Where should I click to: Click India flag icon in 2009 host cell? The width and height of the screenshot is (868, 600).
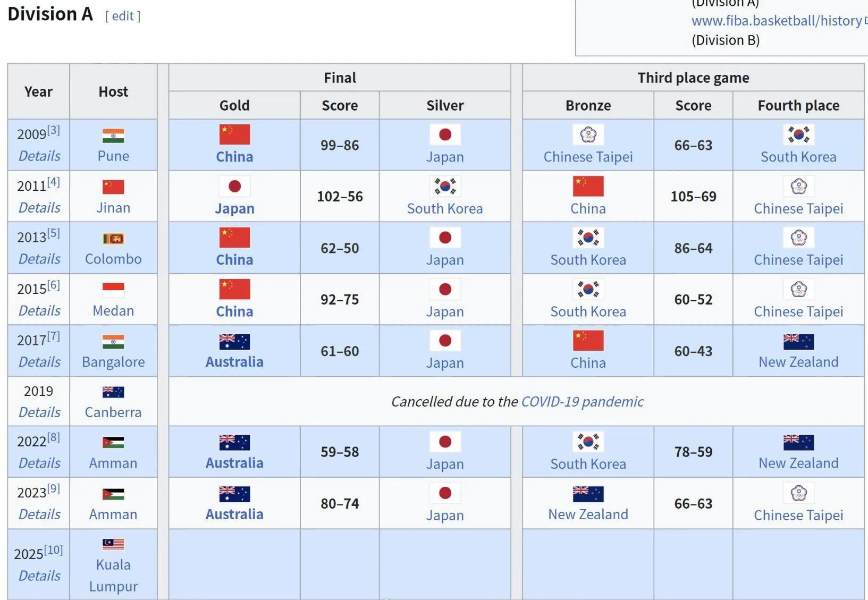point(113,136)
